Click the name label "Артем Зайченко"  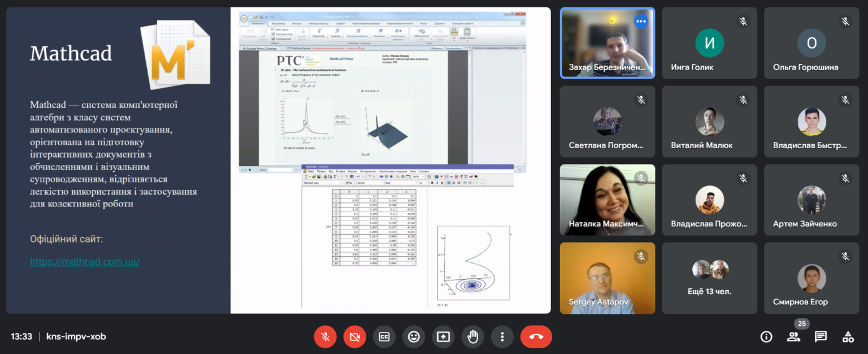pyautogui.click(x=805, y=224)
